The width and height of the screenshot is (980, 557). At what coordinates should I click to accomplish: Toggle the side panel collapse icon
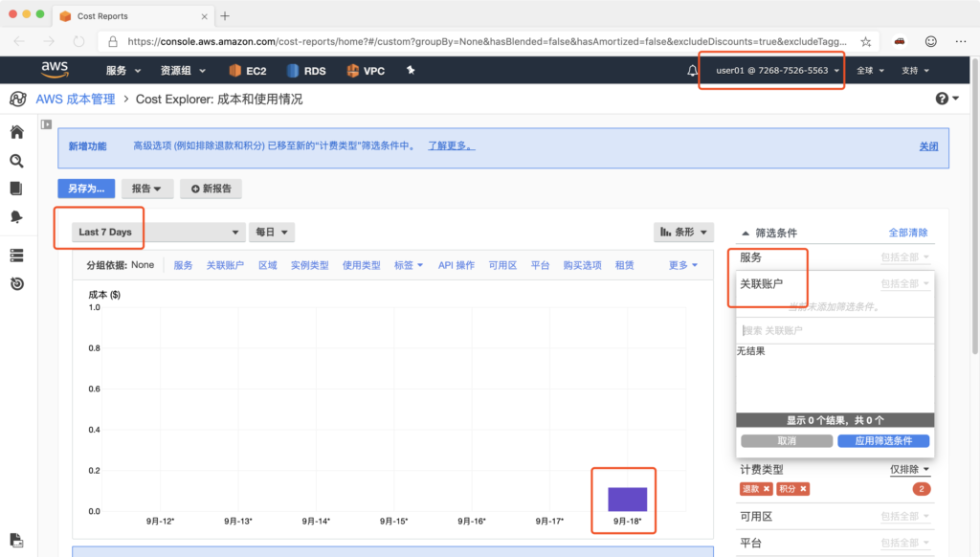[x=46, y=124]
